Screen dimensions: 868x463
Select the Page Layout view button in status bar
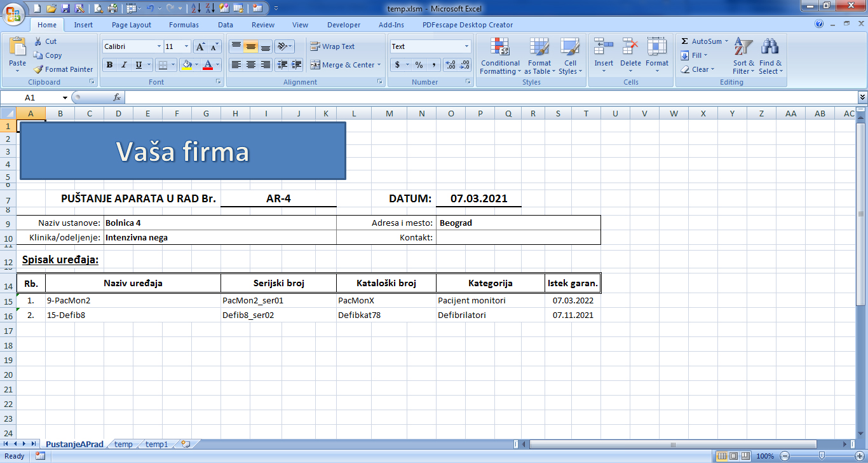pos(735,456)
